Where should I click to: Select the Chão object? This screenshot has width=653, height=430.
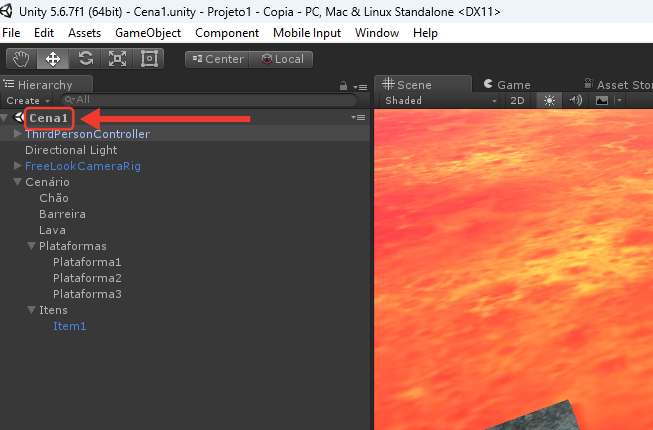(x=54, y=198)
